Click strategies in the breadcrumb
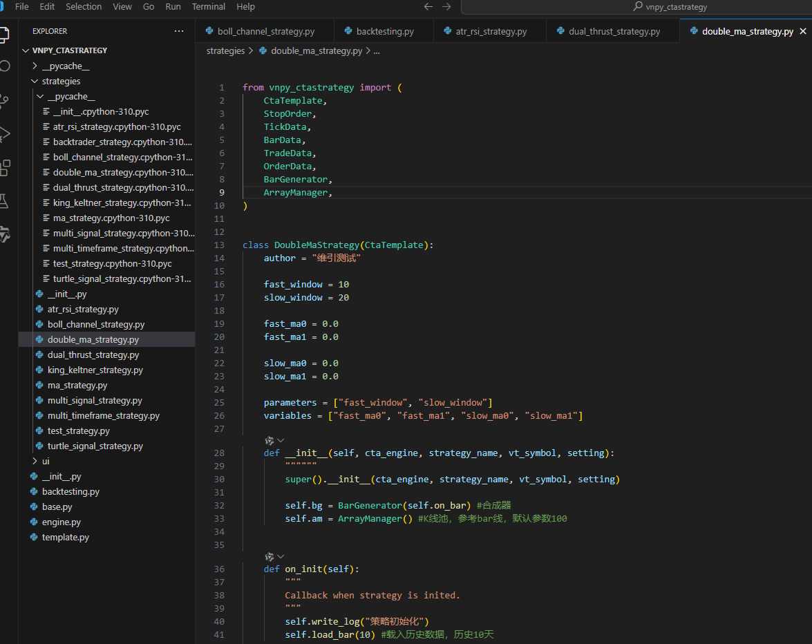 click(x=225, y=50)
